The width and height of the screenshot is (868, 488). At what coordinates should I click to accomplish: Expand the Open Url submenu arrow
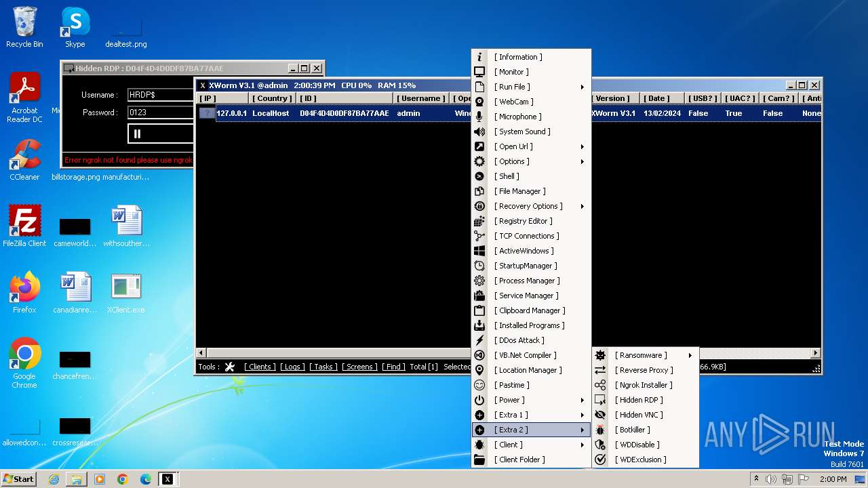tap(583, 146)
